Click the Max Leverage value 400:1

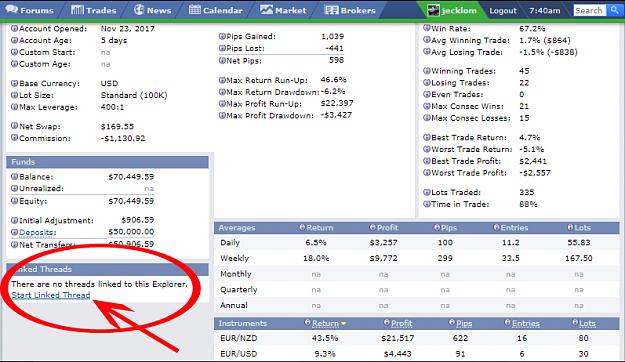[x=112, y=107]
